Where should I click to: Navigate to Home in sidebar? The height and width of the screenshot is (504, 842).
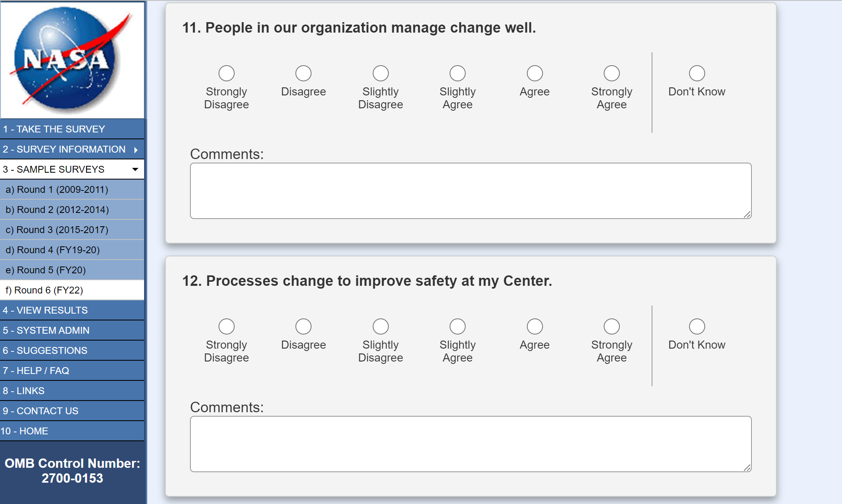(x=25, y=431)
